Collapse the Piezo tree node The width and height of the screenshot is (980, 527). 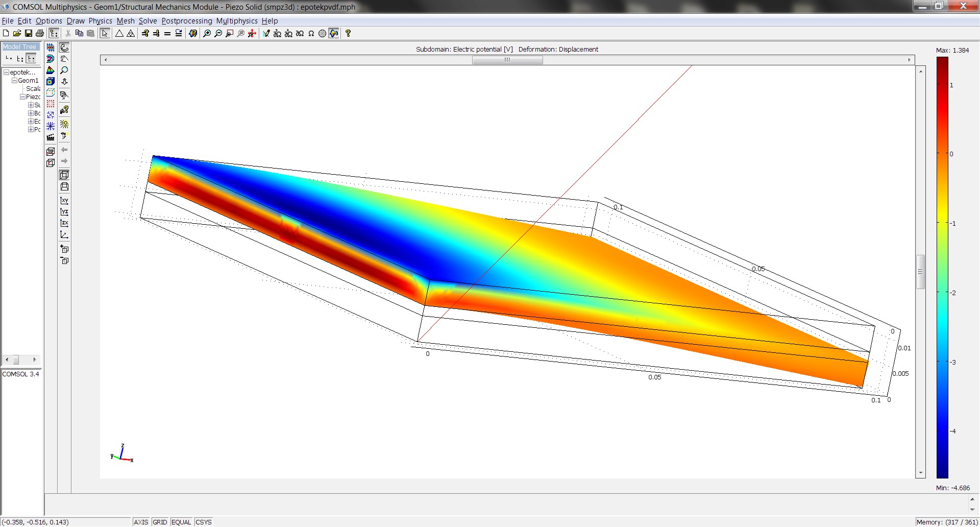pyautogui.click(x=22, y=97)
